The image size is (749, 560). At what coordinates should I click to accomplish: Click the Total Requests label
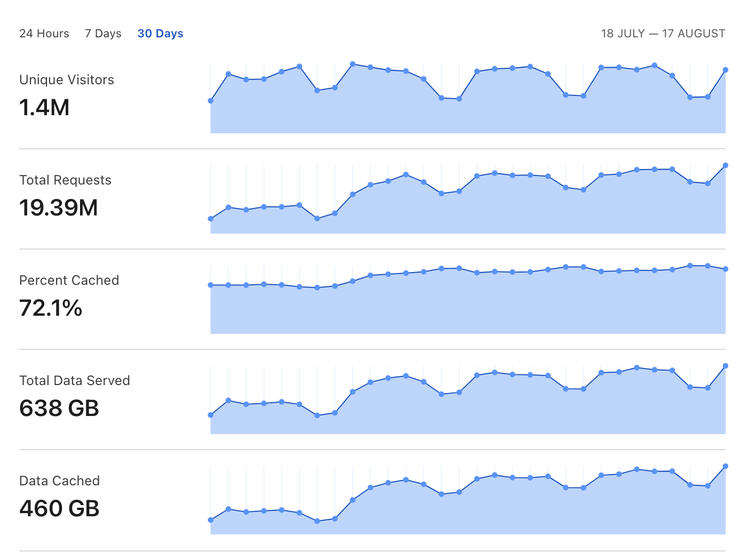point(66,180)
